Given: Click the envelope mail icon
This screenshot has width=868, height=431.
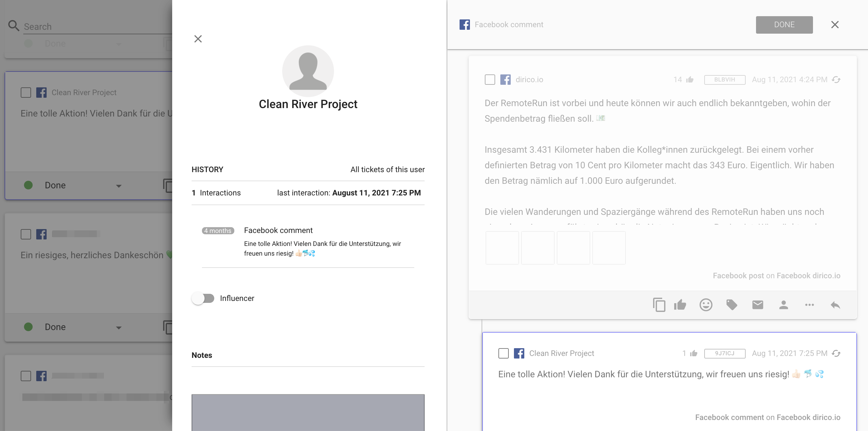Looking at the screenshot, I should pyautogui.click(x=758, y=305).
